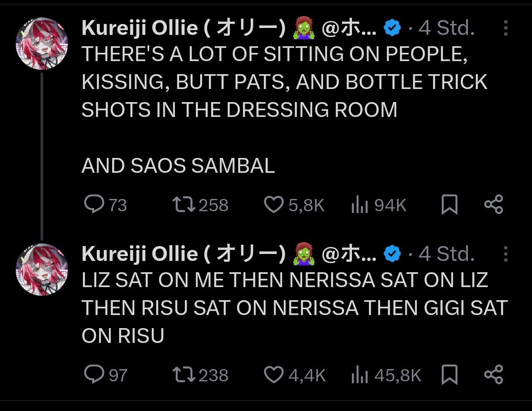Image resolution: width=532 pixels, height=411 pixels.
Task: Open the first tweet's 4 Std. timestamp
Action: (x=447, y=28)
